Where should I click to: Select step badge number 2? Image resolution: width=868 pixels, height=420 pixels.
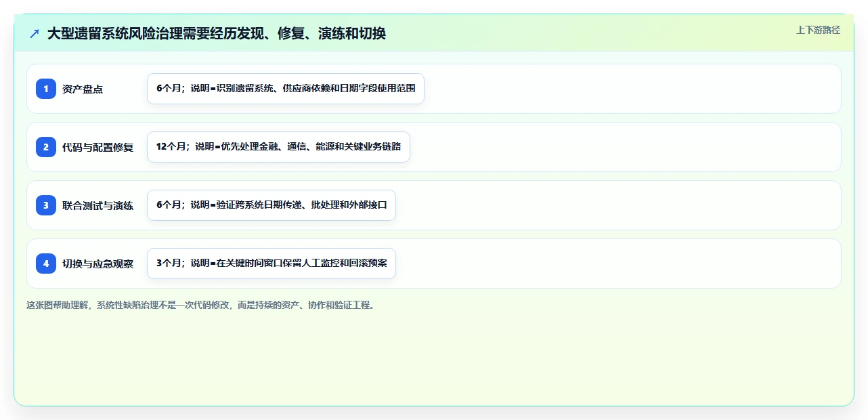[46, 147]
